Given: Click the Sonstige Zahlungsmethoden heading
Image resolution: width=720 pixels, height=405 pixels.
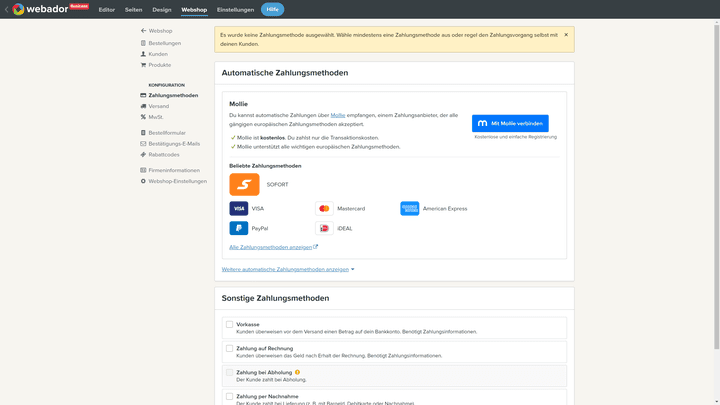Looking at the screenshot, I should click(276, 298).
